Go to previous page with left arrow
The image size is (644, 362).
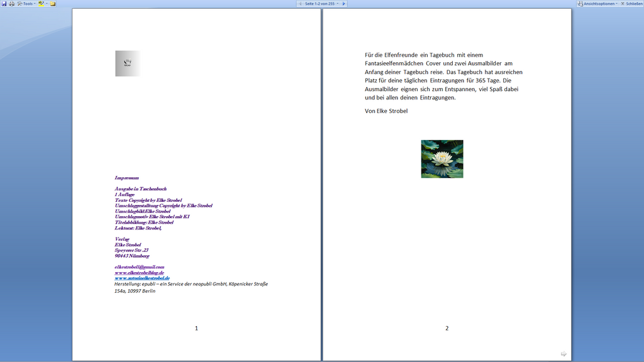pos(300,3)
